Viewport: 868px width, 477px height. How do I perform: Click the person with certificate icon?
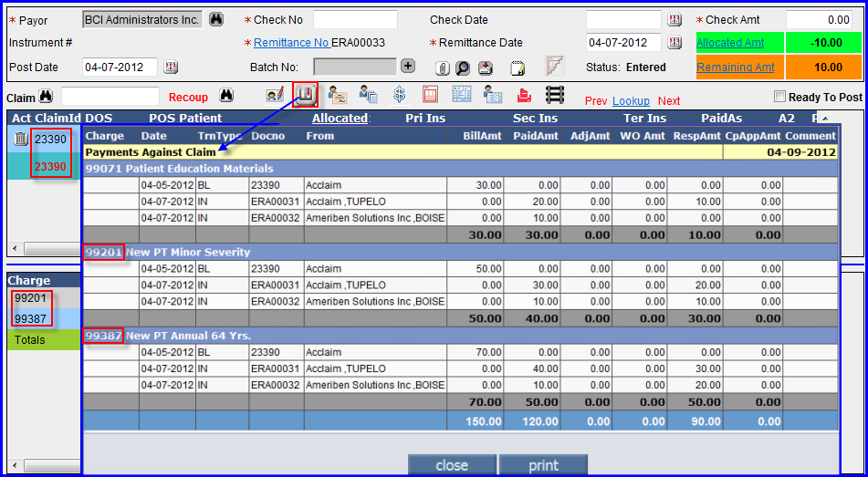point(337,95)
